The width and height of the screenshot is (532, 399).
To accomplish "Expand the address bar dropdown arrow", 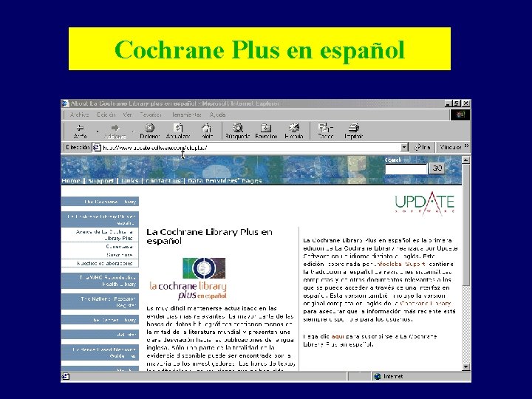I will coord(403,147).
